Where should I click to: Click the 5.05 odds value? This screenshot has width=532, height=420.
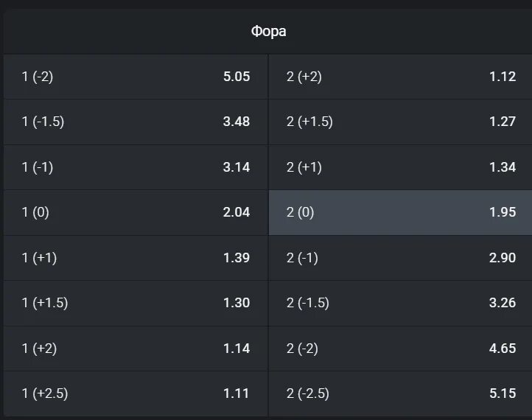click(237, 77)
